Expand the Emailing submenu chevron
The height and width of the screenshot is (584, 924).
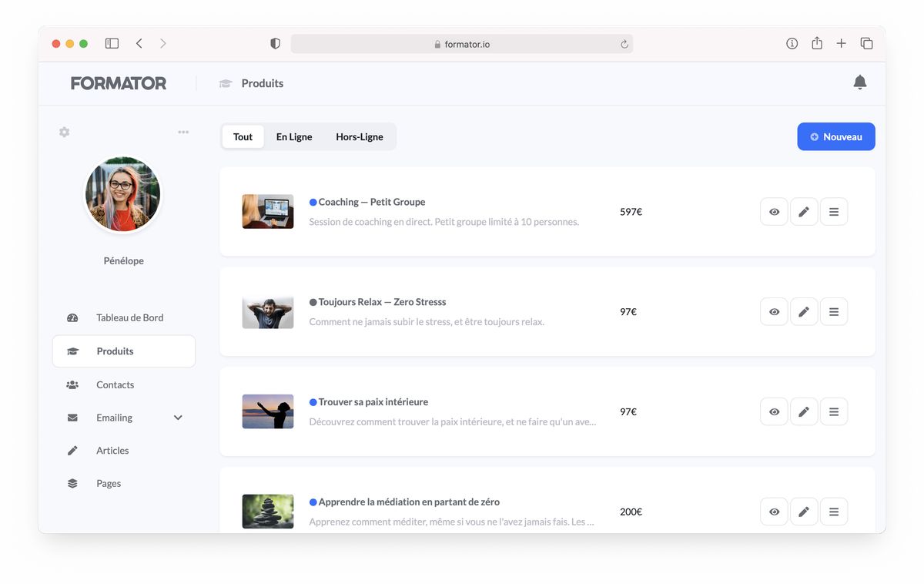178,417
